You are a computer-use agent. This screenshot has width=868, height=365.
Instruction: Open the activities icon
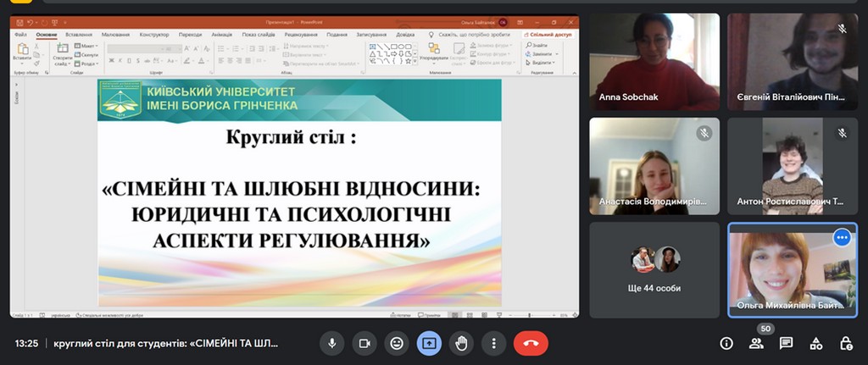(x=815, y=343)
